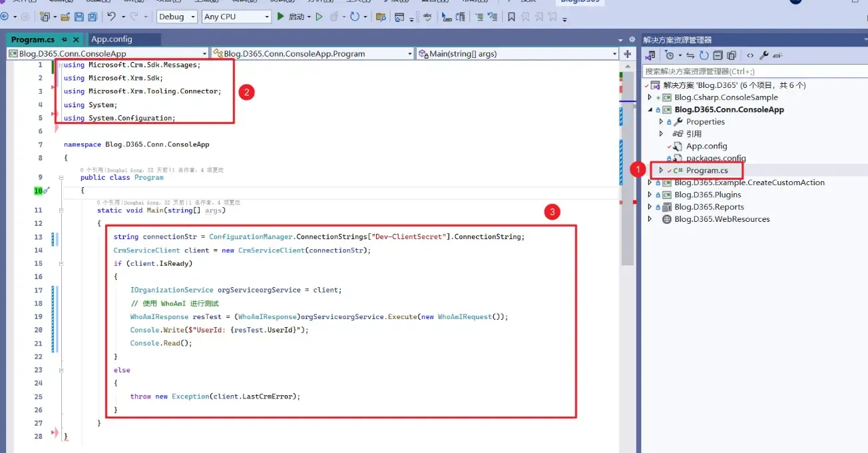Select packages.config in Solution Explorer
868x453 pixels.
click(x=716, y=158)
